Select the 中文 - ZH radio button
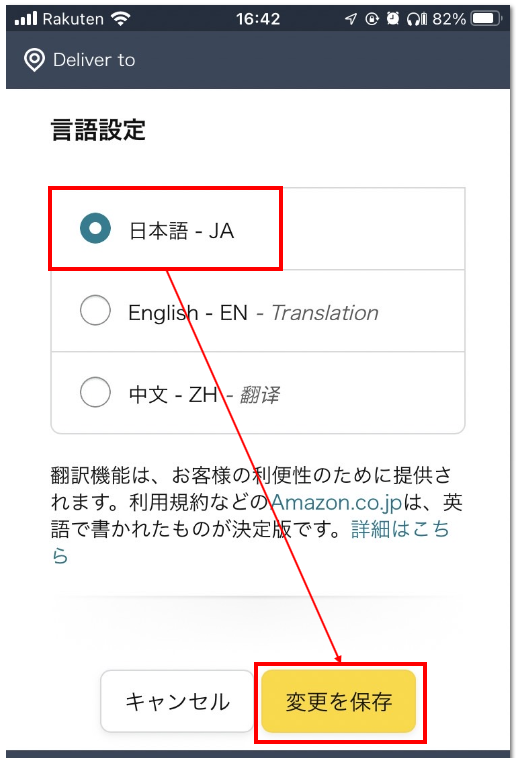 coord(95,392)
